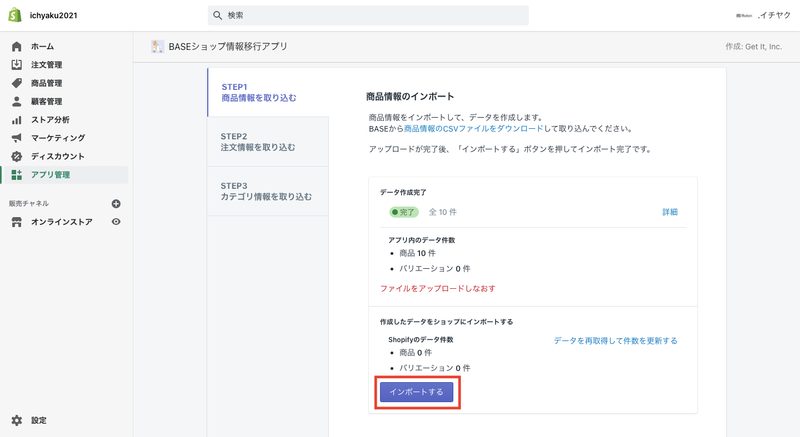The image size is (800, 437).
Task: Open 商品情報のCSVファイルをダウンロード link
Action: tap(473, 128)
